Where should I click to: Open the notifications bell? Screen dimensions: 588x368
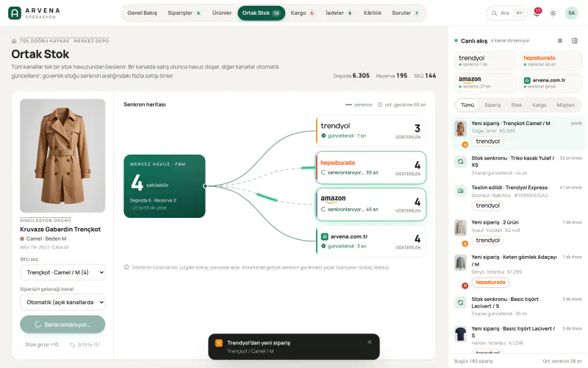[x=537, y=13]
